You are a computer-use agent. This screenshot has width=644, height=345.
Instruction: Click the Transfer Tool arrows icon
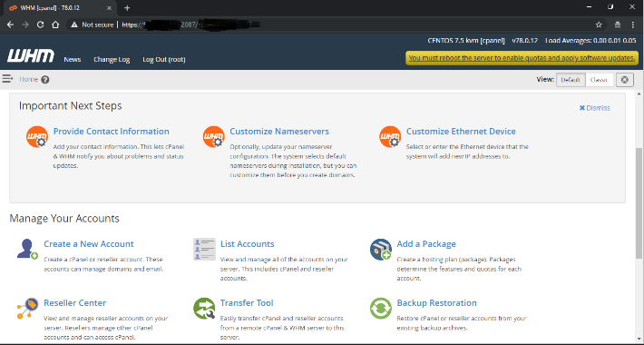point(204,309)
